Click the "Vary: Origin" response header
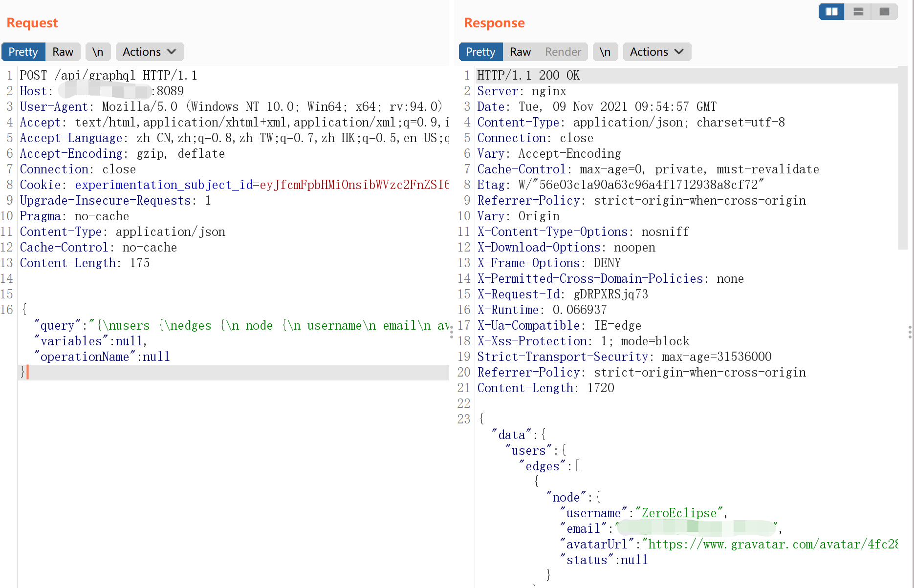The width and height of the screenshot is (914, 588). tap(518, 216)
